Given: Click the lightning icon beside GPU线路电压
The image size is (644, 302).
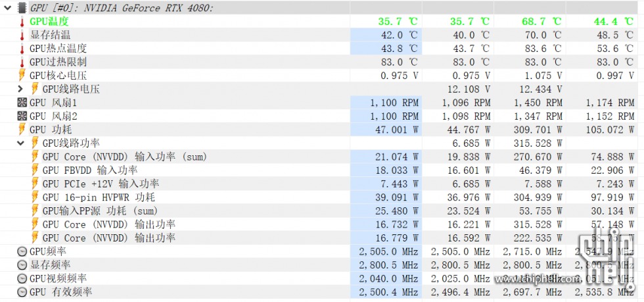Looking at the screenshot, I should 35,89.
